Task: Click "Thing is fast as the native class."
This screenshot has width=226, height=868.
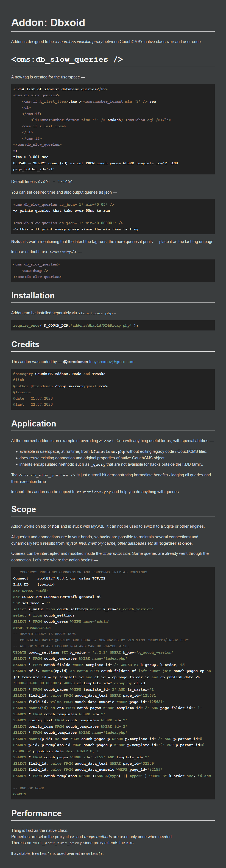Action: [x=40, y=830]
